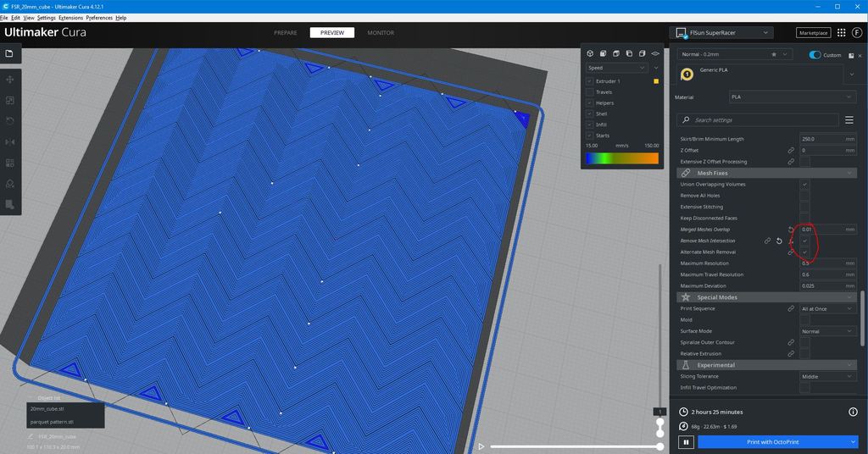Screen dimensions: 868x454
Task: Toggle the Helpers checkbox
Action: point(590,102)
